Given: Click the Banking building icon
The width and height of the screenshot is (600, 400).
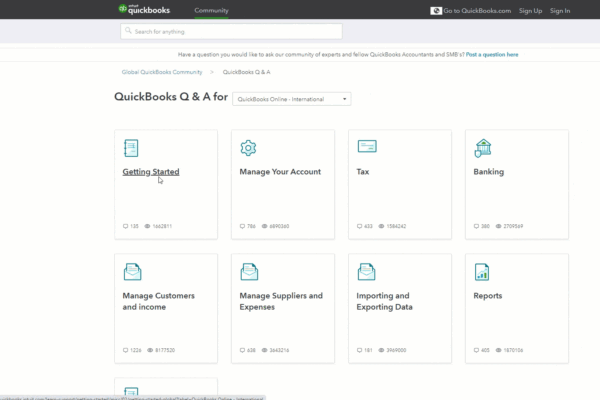Looking at the screenshot, I should [483, 148].
